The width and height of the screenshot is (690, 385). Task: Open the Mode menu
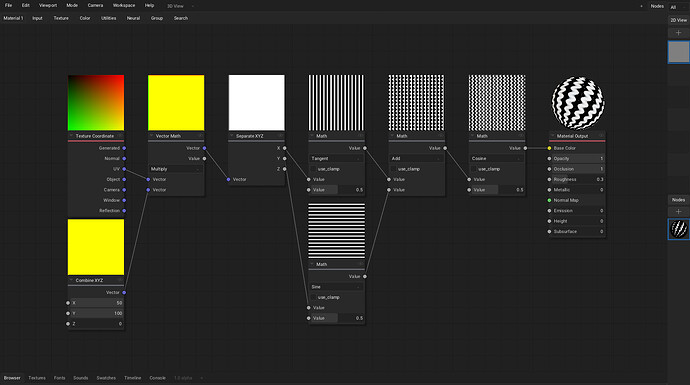[x=72, y=5]
